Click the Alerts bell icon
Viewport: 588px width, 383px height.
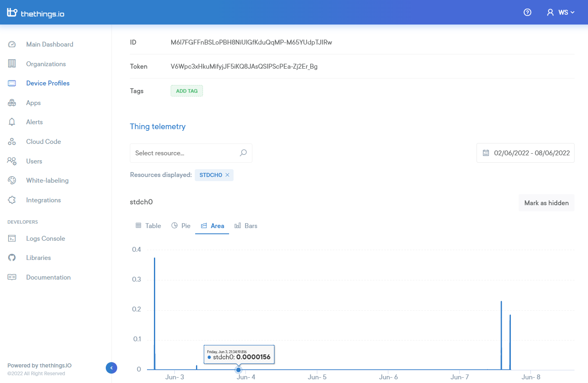pyautogui.click(x=12, y=122)
